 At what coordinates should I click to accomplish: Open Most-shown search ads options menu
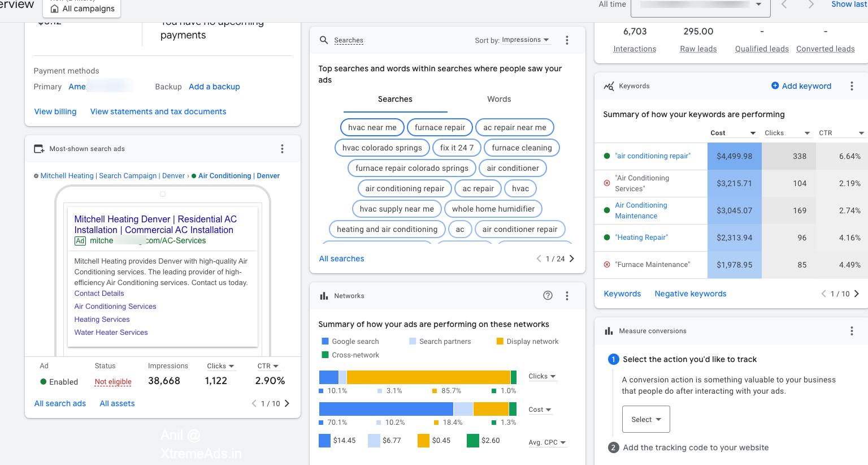[x=282, y=149]
